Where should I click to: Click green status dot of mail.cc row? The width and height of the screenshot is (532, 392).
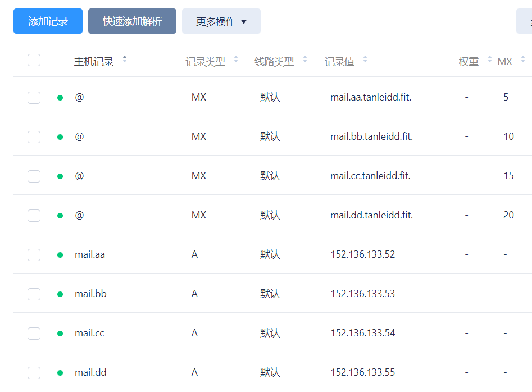point(60,334)
